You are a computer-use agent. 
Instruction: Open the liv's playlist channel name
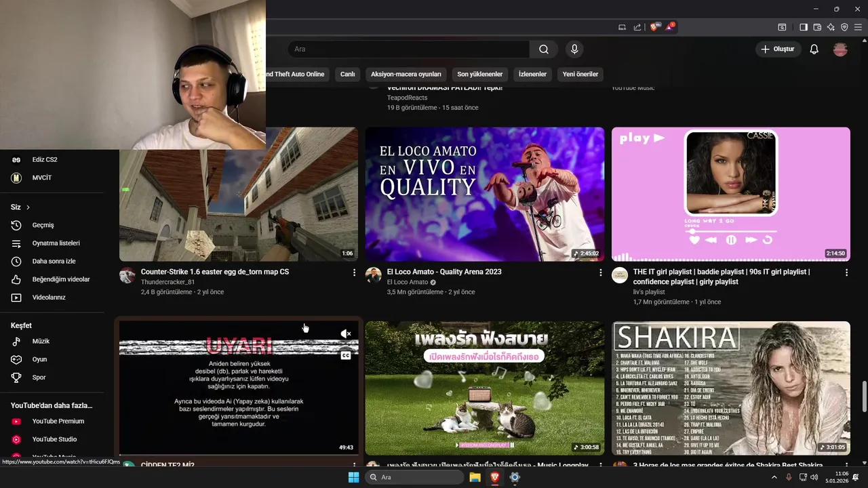click(x=649, y=292)
